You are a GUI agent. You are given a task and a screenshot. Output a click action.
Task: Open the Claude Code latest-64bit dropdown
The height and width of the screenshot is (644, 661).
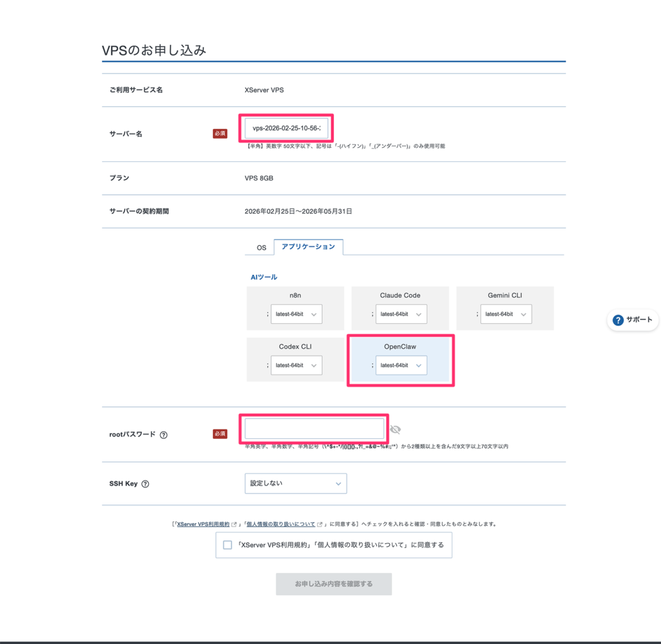401,314
